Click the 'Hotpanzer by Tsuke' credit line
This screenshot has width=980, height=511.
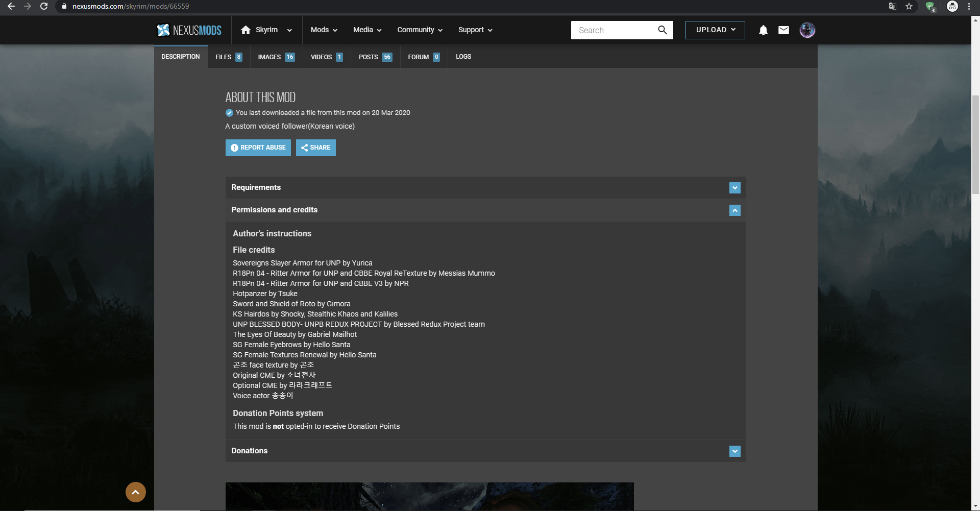tap(265, 294)
